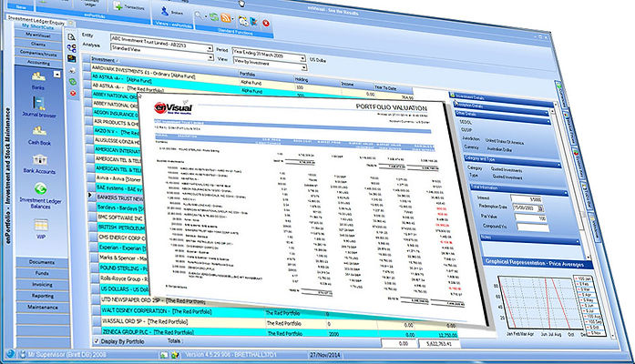Open the calendar picker beside Redemption Date

(x=540, y=209)
